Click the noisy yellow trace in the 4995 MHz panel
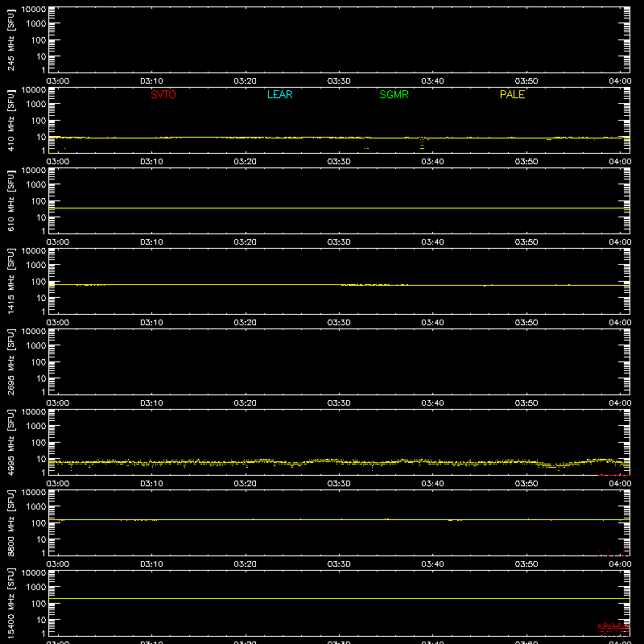This screenshot has height=644, width=644. click(x=339, y=463)
